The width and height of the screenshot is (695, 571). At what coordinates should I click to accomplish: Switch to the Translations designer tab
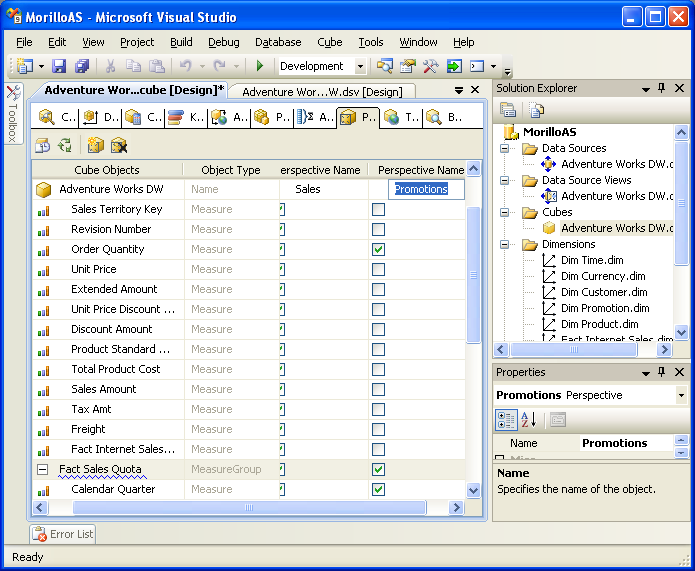coord(401,117)
